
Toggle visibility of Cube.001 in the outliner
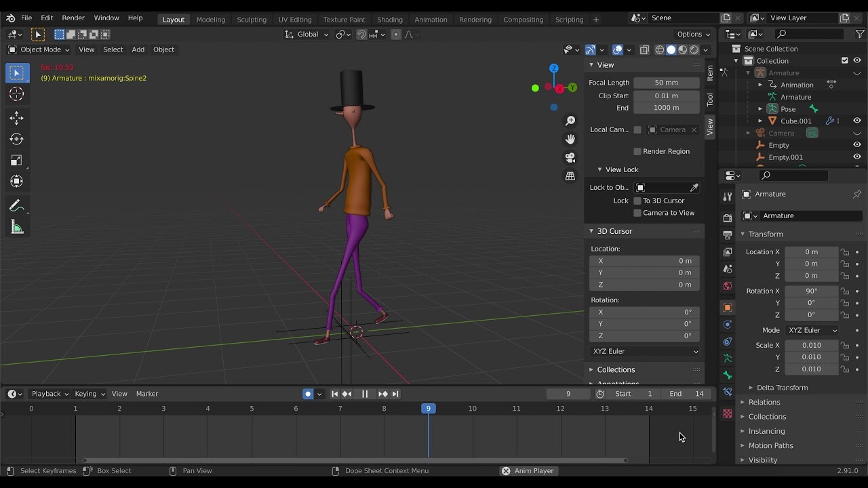857,121
